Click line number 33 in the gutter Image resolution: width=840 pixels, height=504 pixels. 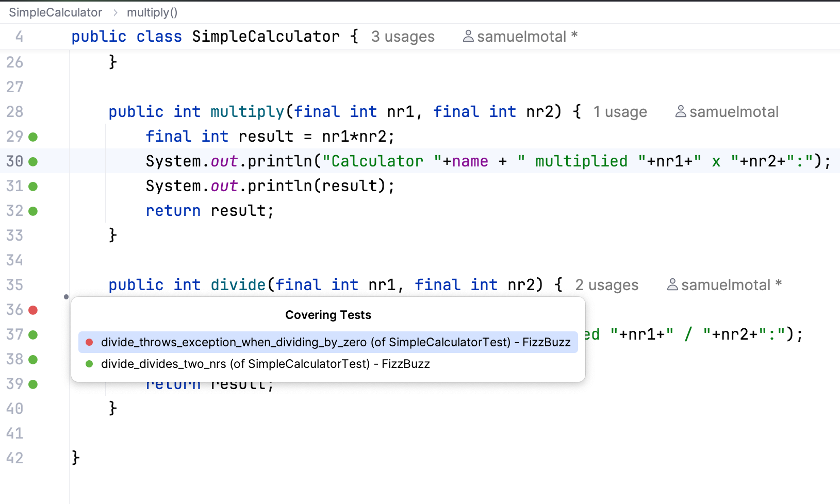(14, 236)
